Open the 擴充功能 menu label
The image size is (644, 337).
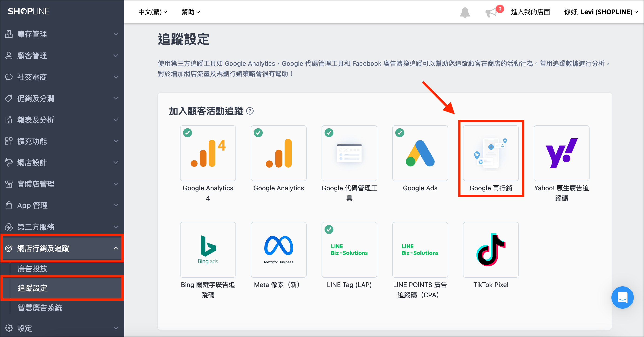point(32,141)
